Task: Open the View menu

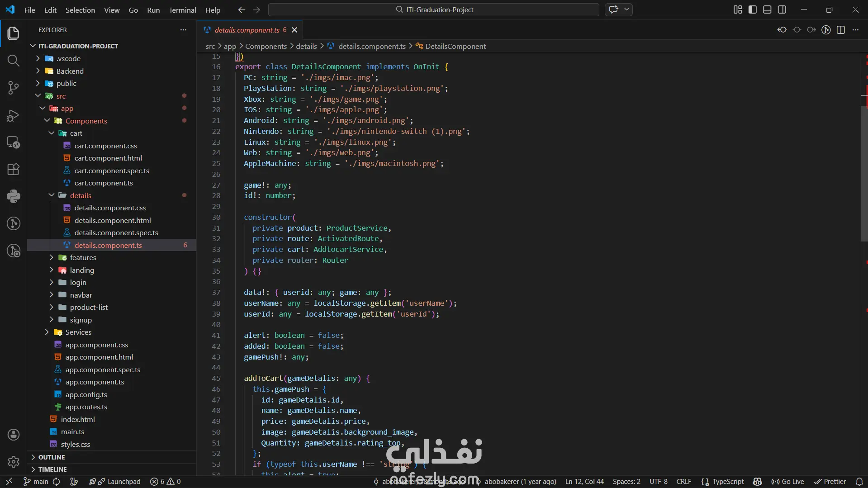Action: 112,10
